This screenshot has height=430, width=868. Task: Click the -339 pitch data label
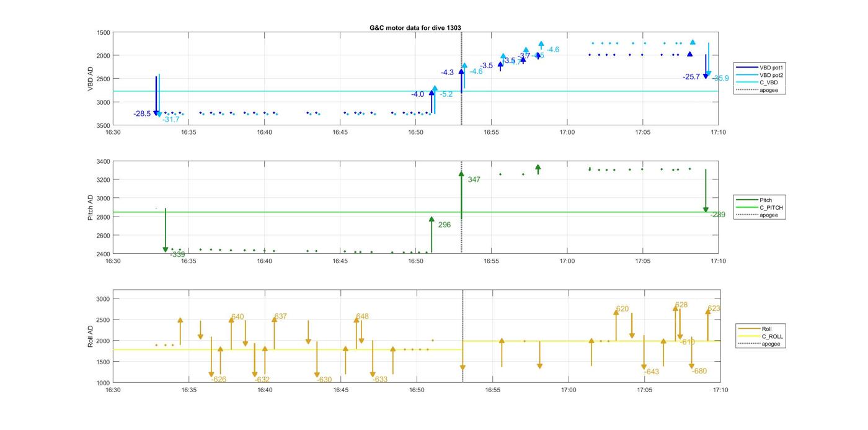[x=177, y=254]
